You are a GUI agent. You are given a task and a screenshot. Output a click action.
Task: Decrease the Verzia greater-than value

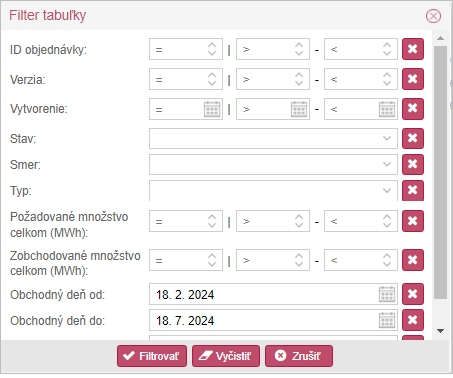(x=299, y=83)
